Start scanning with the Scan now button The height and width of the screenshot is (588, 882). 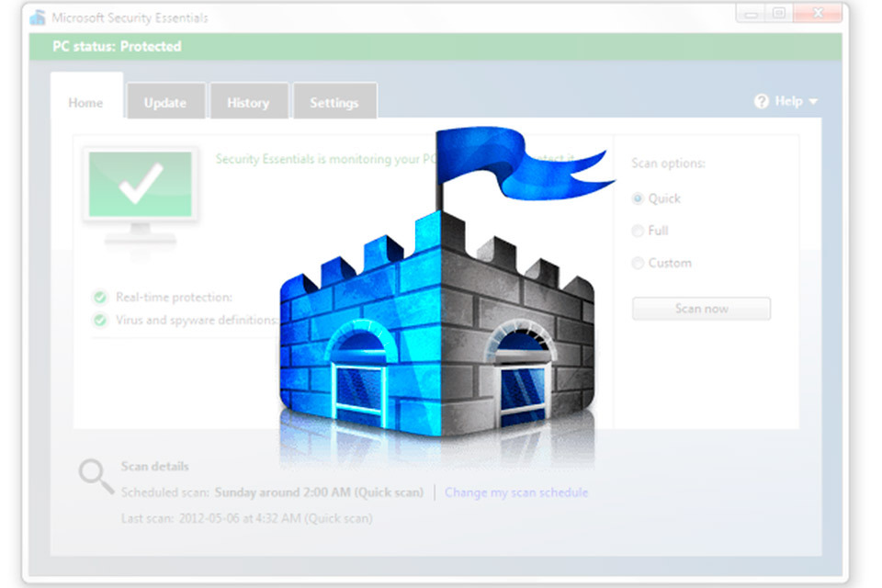click(x=701, y=309)
